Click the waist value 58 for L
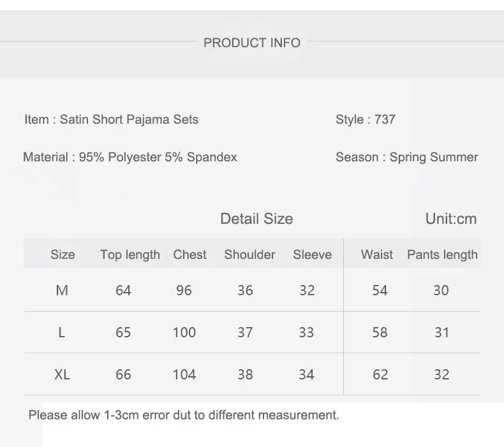The height and width of the screenshot is (447, 504). click(x=380, y=333)
